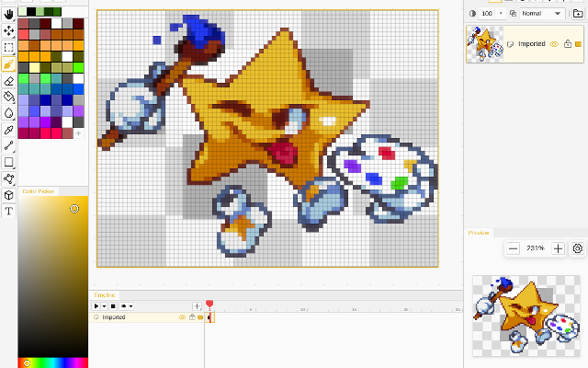Click the opacity value field showing 100
This screenshot has height=368, width=588.
487,14
